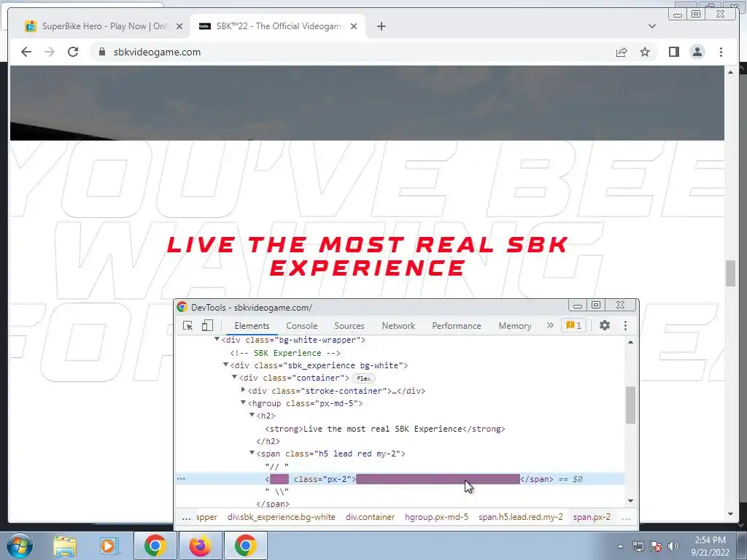Image resolution: width=747 pixels, height=560 pixels.
Task: Click the flex badge next to container div
Action: pyautogui.click(x=363, y=378)
